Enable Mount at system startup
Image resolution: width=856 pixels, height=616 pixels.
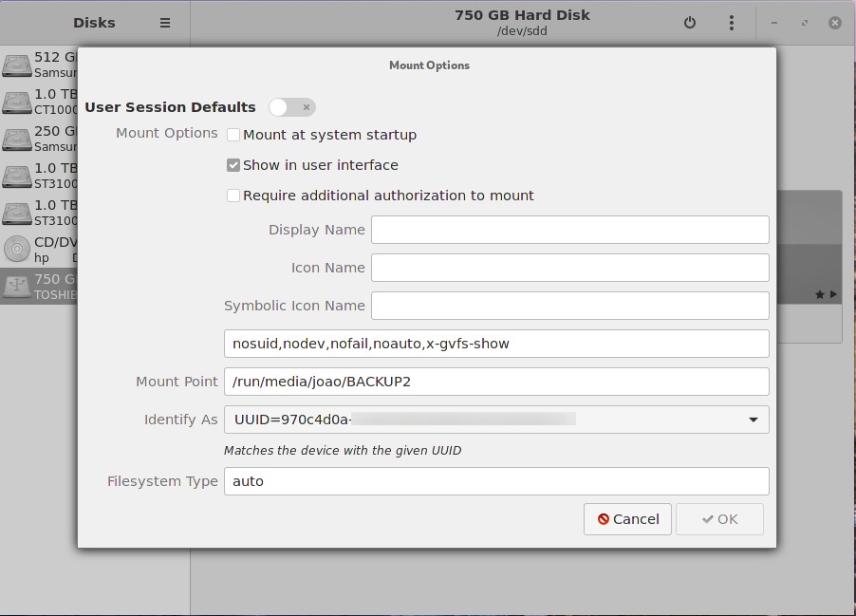(233, 135)
